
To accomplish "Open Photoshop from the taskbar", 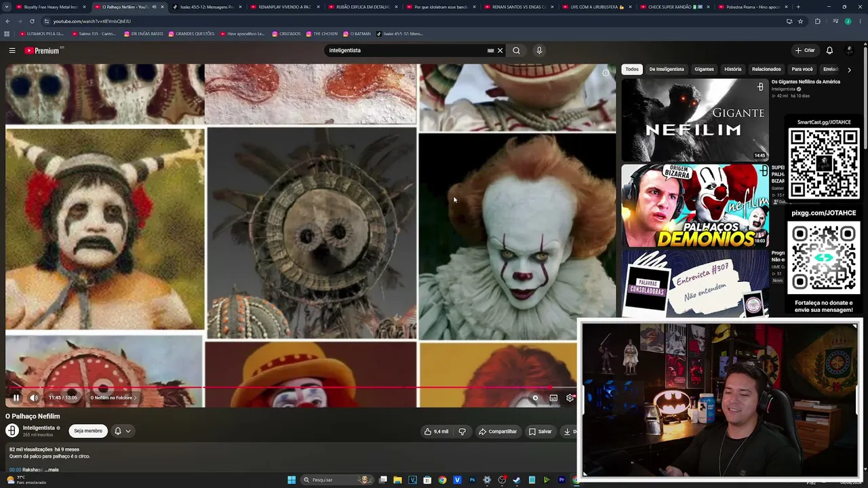I will (472, 480).
